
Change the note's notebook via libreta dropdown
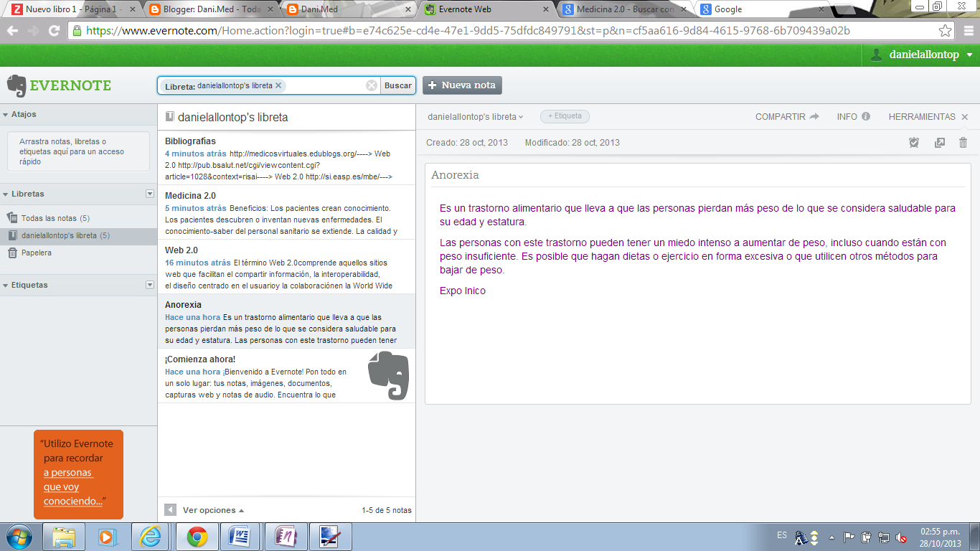[x=476, y=116]
